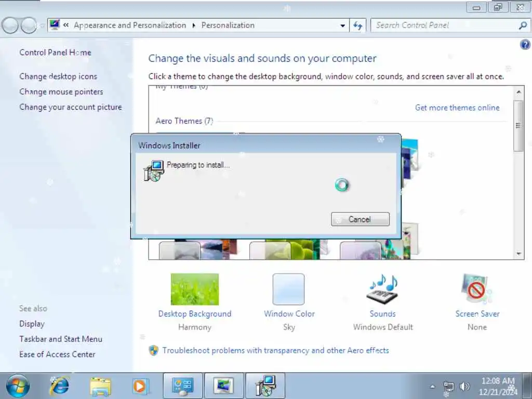Screen dimensions: 532x399
Task: Open Ease of Access Center link
Action: pos(57,354)
